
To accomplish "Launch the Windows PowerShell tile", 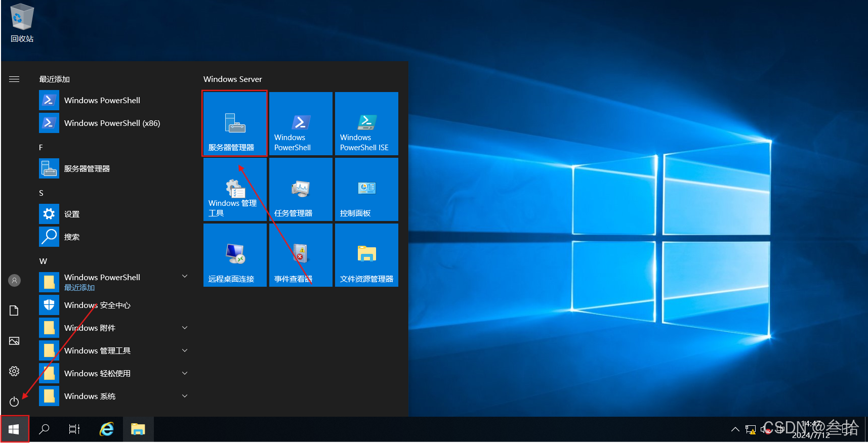I will coord(301,123).
